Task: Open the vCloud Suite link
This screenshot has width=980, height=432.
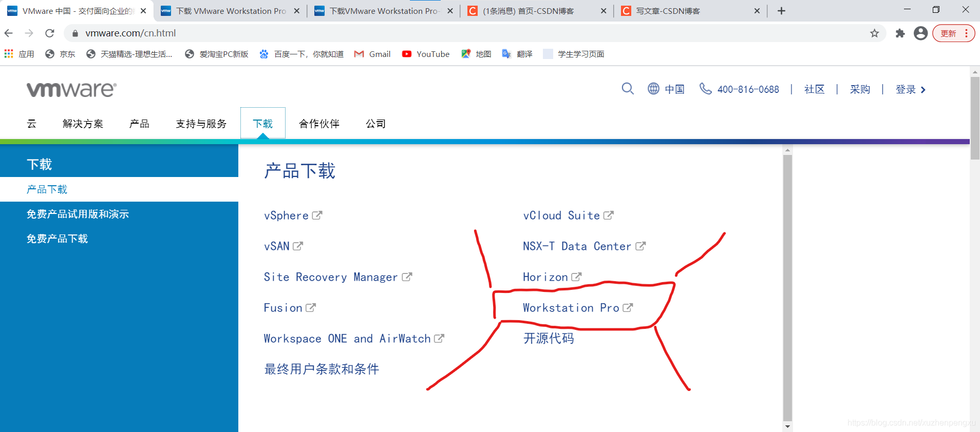Action: tap(568, 215)
